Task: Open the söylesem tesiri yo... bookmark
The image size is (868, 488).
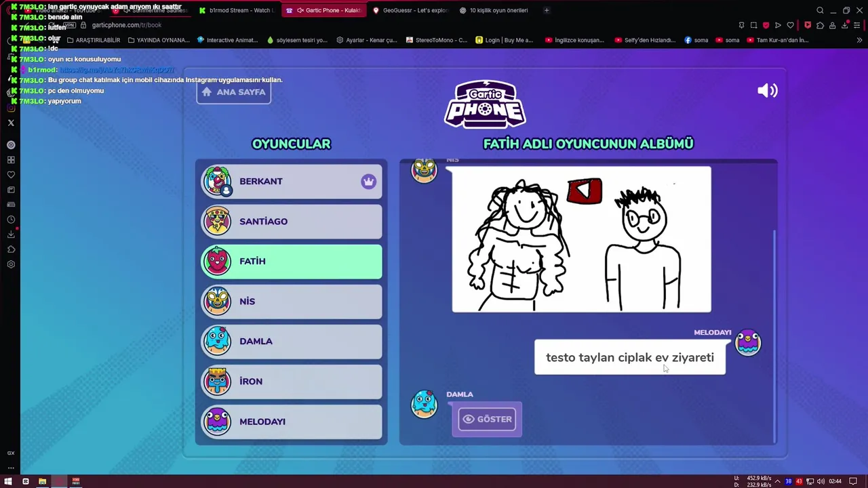Action: [x=297, y=40]
